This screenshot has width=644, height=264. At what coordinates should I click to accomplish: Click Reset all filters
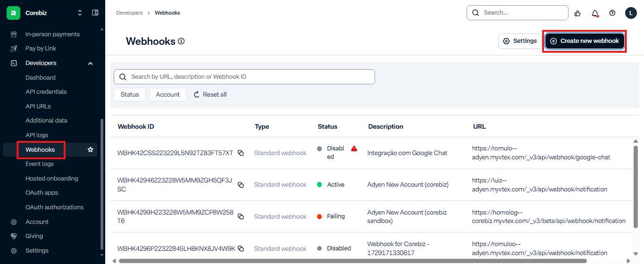(x=210, y=94)
